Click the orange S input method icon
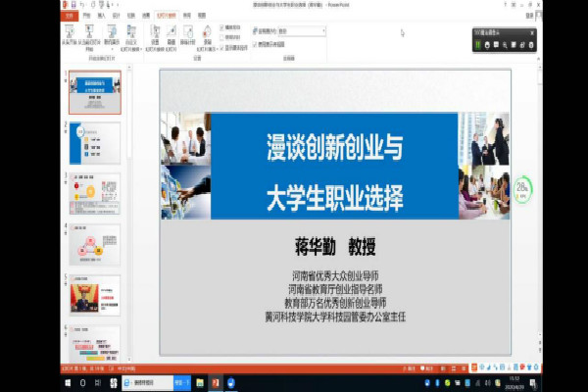 pyautogui.click(x=474, y=367)
